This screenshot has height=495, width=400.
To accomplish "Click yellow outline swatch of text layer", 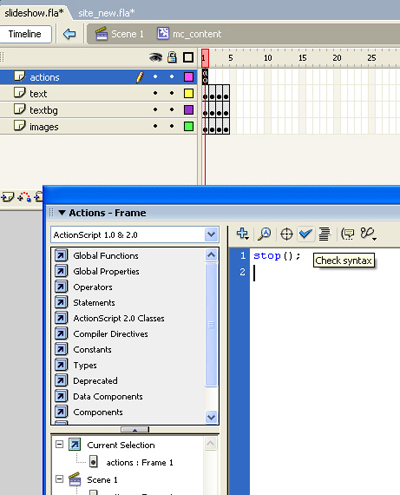I will (189, 93).
